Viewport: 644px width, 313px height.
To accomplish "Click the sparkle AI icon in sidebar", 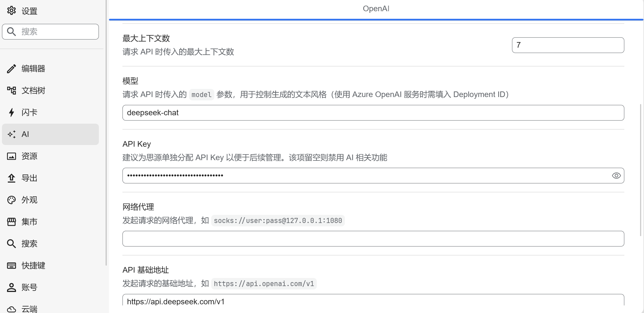I will (x=12, y=134).
